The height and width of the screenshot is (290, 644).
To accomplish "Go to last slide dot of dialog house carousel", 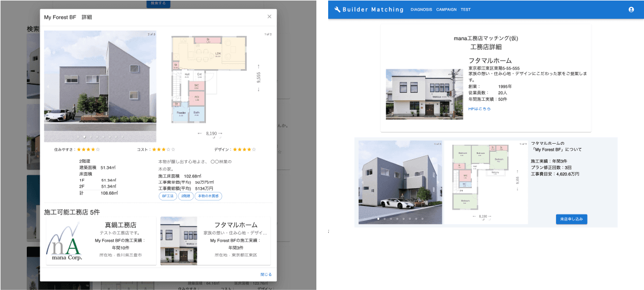I will (122, 137).
